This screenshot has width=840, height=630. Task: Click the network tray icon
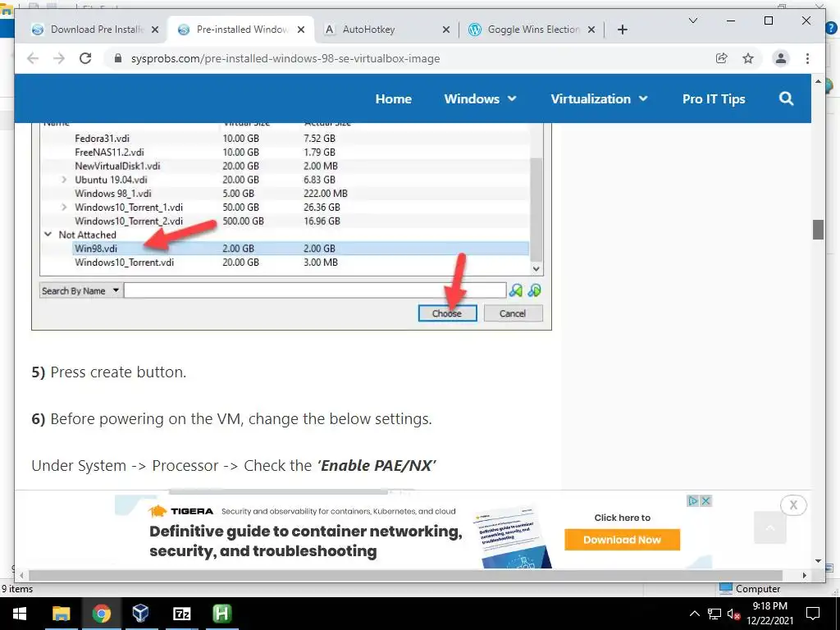(714, 614)
